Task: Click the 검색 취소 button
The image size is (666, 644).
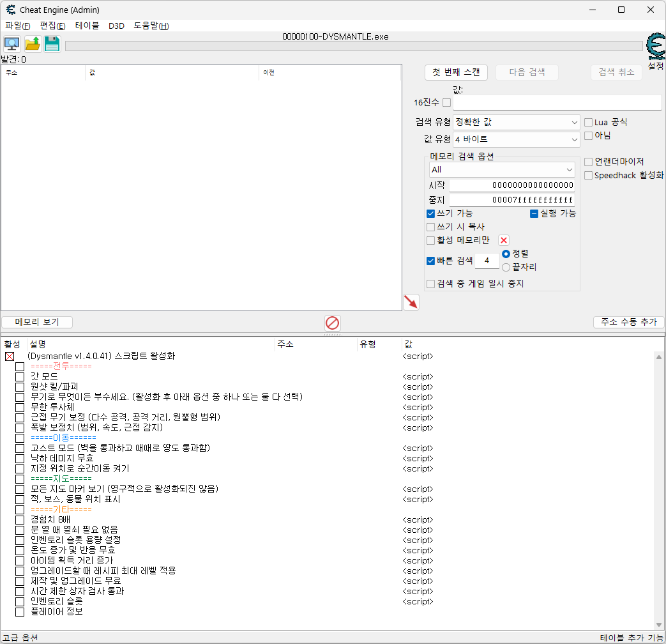Action: tap(616, 72)
